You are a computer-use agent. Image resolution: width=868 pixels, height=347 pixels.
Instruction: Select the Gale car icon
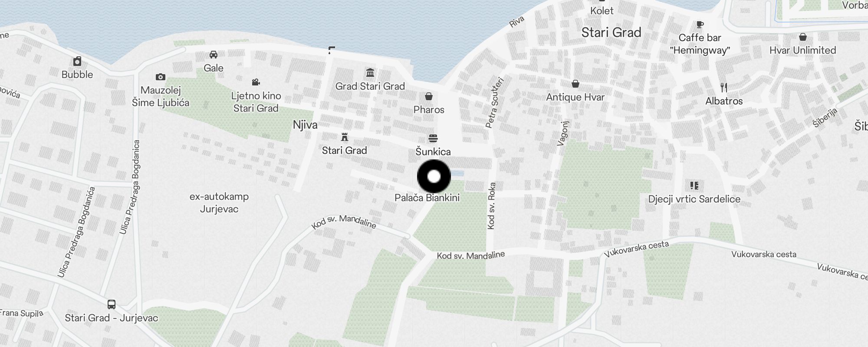(x=214, y=55)
